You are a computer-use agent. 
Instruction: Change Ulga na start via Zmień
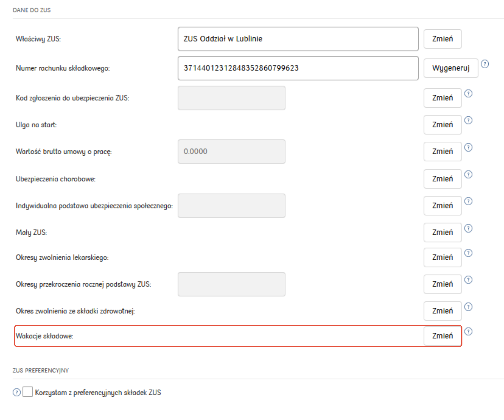(x=442, y=125)
